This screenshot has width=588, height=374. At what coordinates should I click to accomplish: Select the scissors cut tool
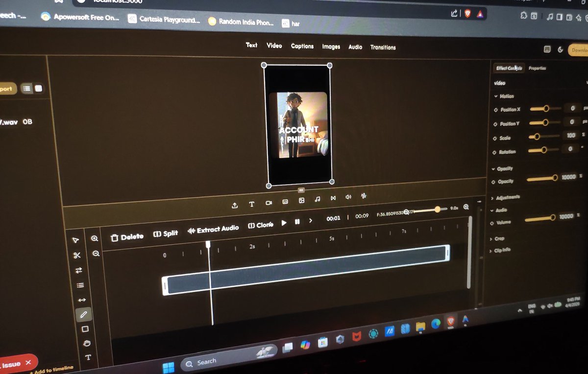pos(77,255)
